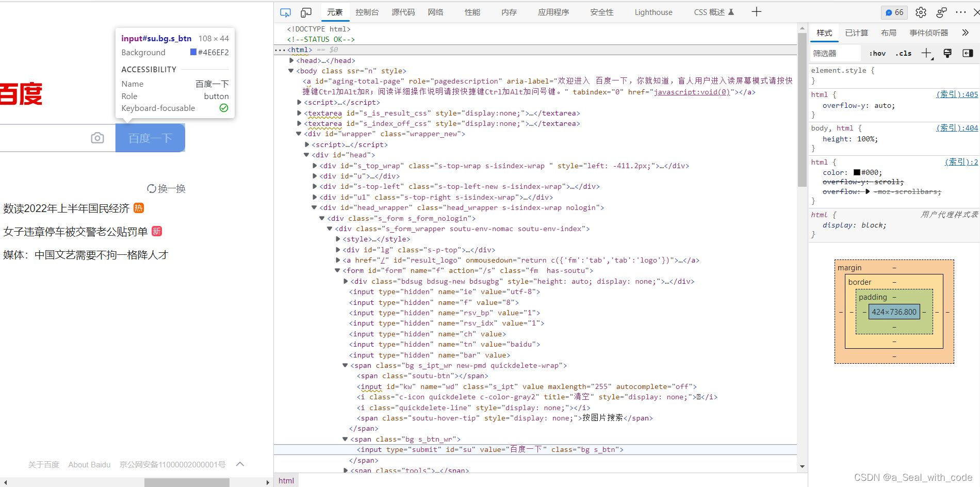Click the 424×736.800 box model content
Viewport: 980px width, 487px height.
click(x=894, y=312)
